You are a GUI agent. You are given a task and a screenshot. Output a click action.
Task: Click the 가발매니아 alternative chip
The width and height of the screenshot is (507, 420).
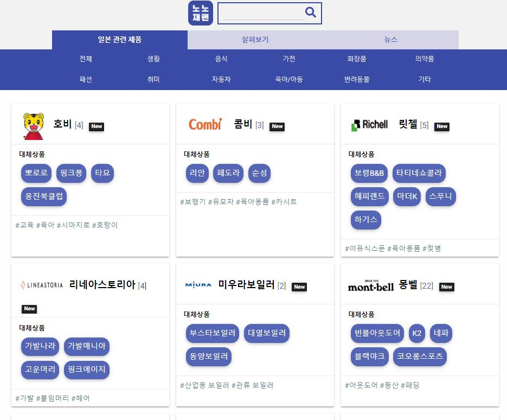pyautogui.click(x=87, y=346)
